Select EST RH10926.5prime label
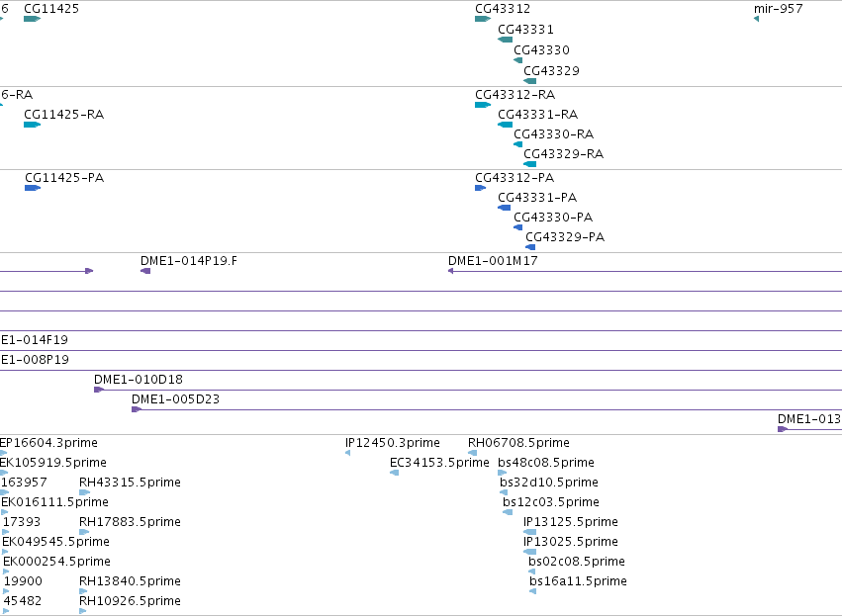 pos(130,601)
